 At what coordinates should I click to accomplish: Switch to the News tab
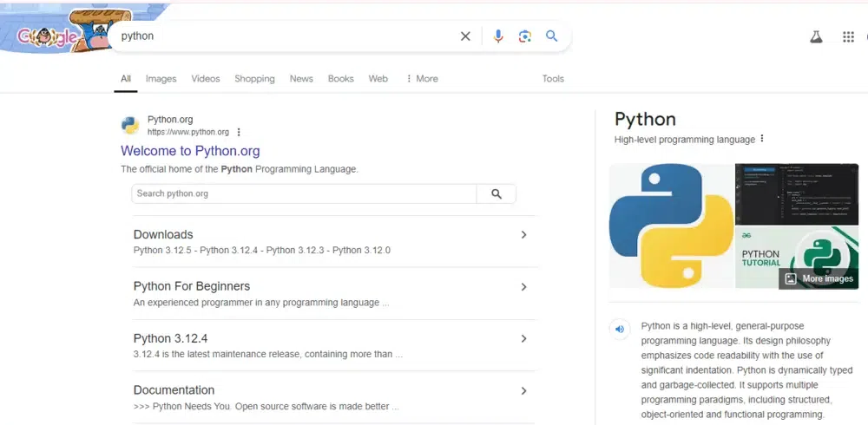[301, 79]
